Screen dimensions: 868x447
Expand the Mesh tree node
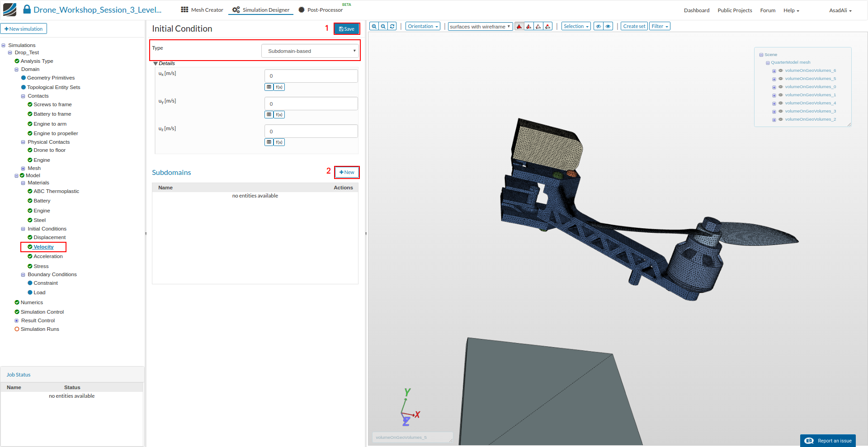(23, 169)
